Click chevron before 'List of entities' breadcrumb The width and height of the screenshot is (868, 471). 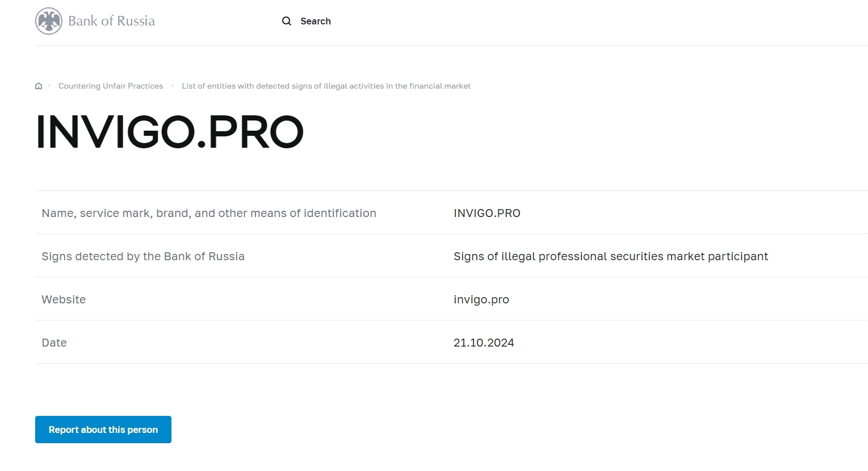[x=173, y=86]
